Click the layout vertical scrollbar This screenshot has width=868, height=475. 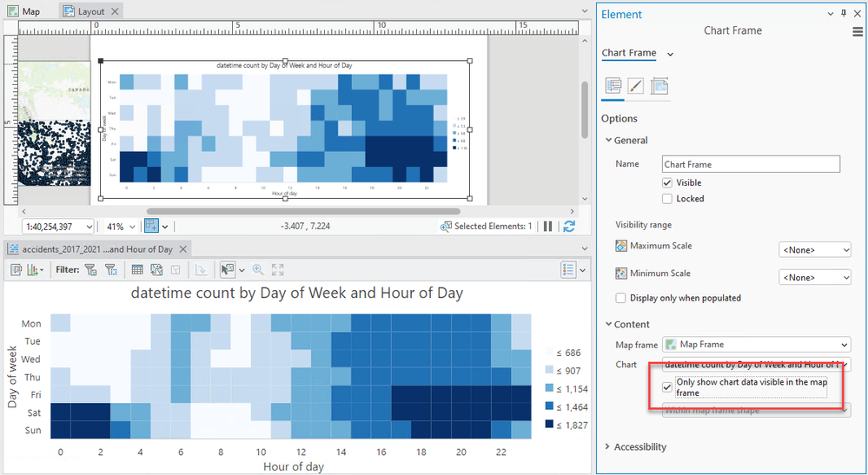(585, 109)
